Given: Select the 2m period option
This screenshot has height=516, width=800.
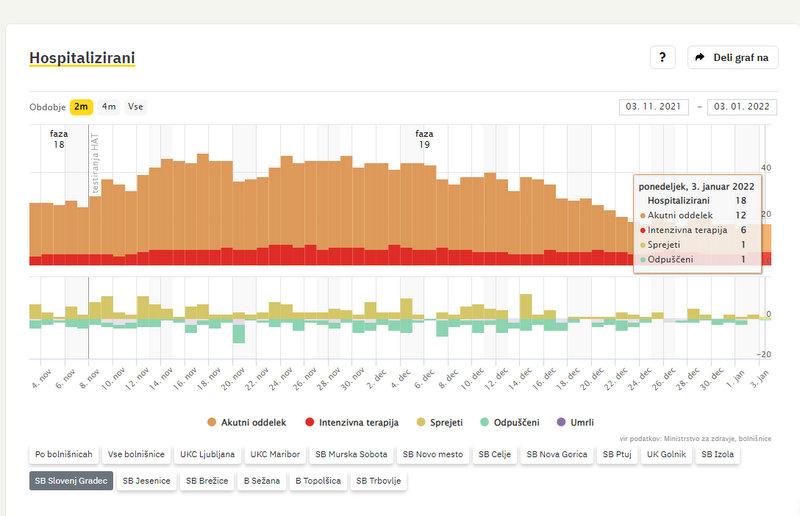Looking at the screenshot, I should tap(82, 106).
